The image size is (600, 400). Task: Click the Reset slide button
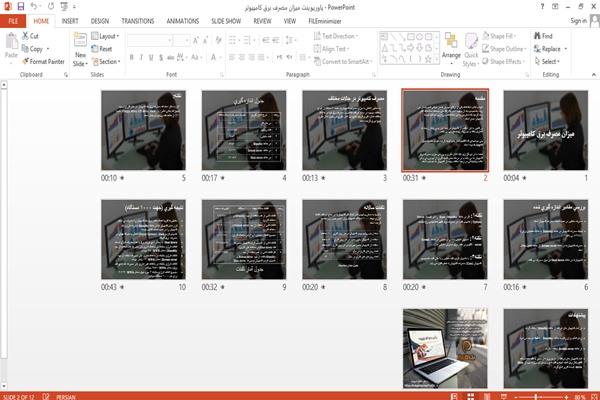click(x=102, y=49)
